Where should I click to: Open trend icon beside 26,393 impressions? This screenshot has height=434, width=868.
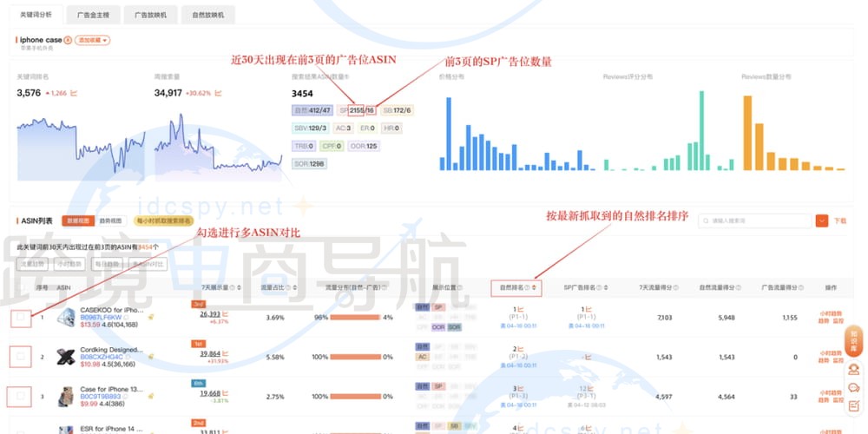(x=225, y=314)
